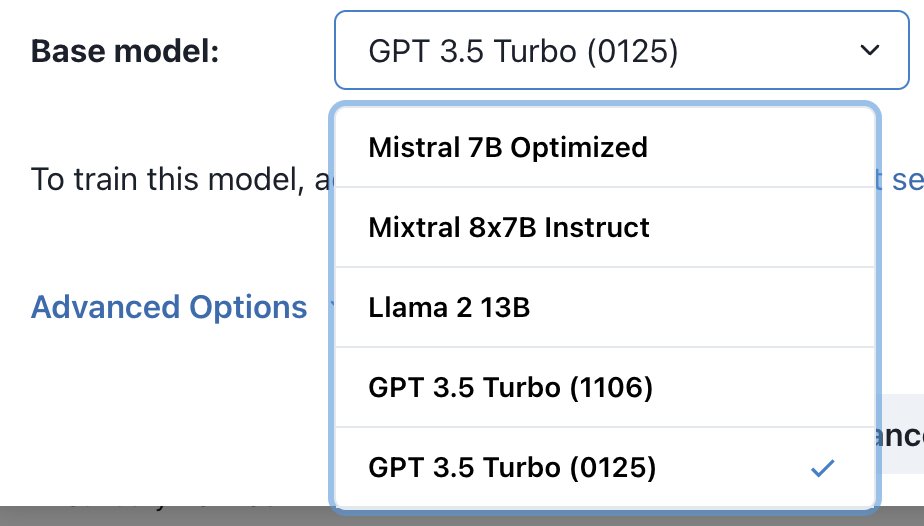The image size is (924, 526).
Task: Click the partially hidden button behind the list
Action: click(900, 435)
